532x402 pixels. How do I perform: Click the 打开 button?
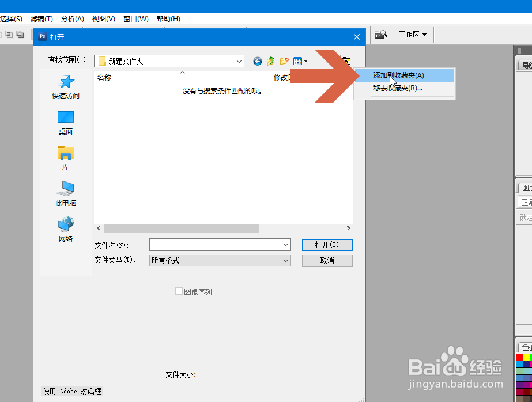point(326,245)
